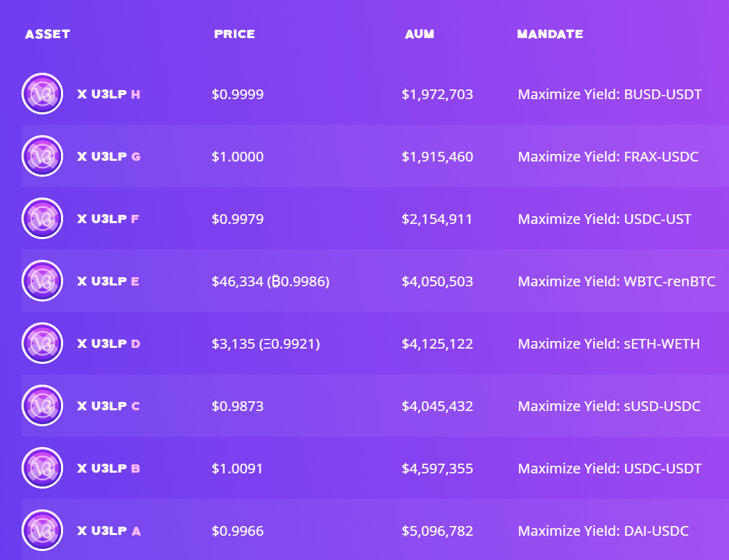Viewport: 729px width, 560px height.
Task: Sort by the AUM column header
Action: coord(420,34)
